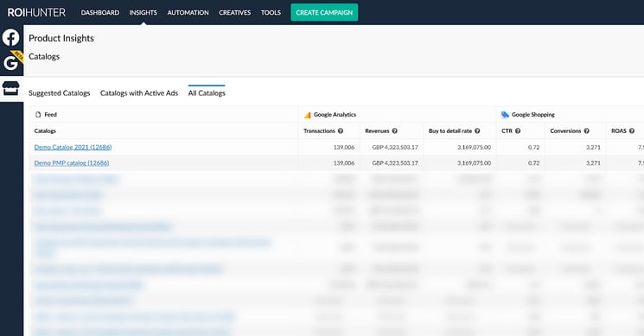Select the storefront icon in sidebar

(10, 88)
